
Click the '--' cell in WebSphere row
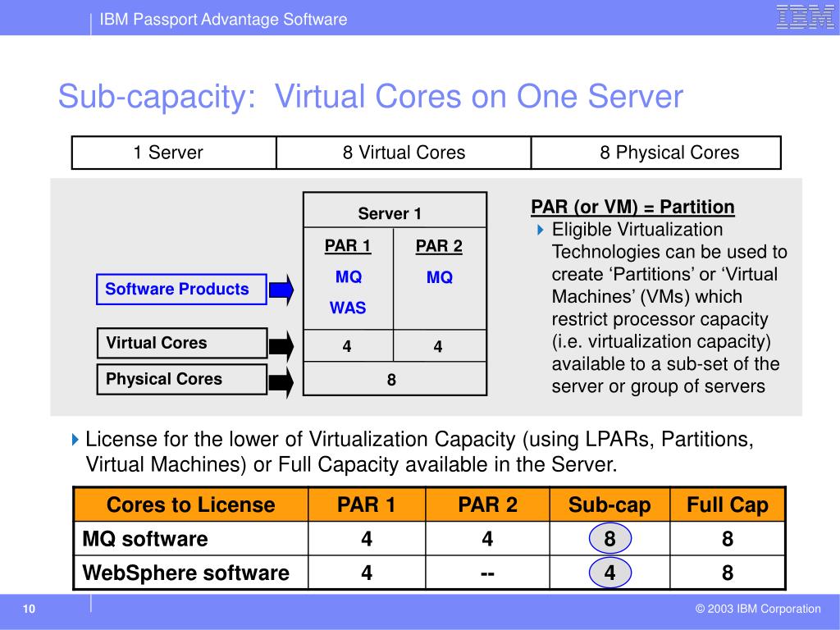pyautogui.click(x=487, y=573)
